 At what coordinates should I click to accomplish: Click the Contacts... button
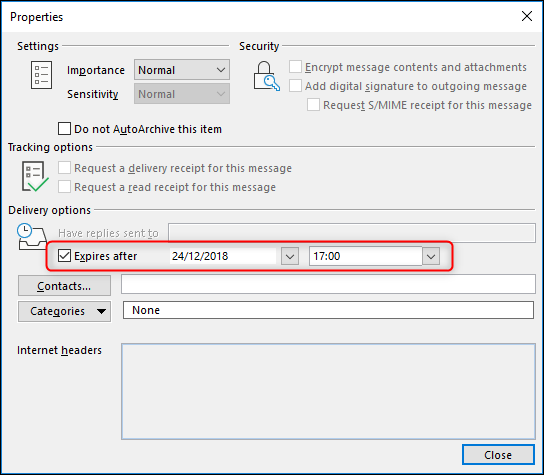65,286
